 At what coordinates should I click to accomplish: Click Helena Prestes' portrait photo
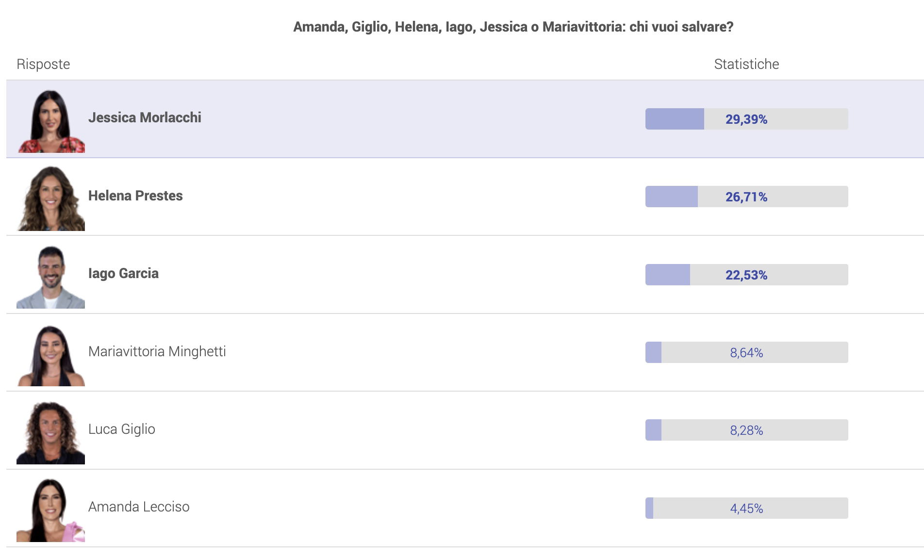(x=51, y=198)
